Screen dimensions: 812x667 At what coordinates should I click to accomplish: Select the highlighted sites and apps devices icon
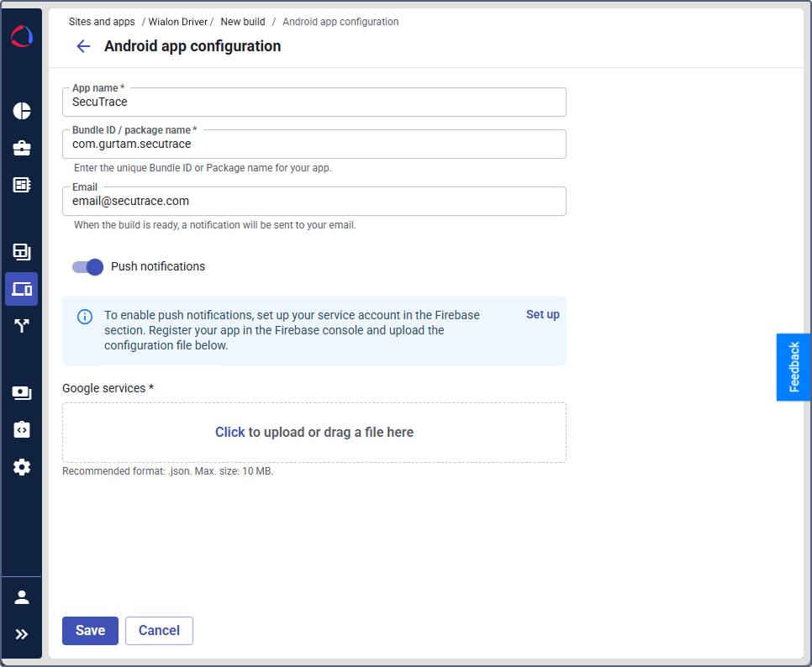click(x=22, y=289)
